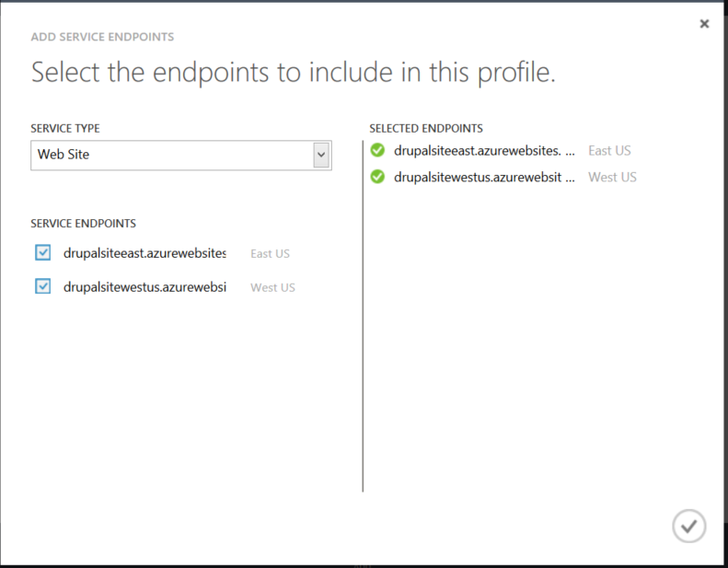This screenshot has height=568, width=728.
Task: Select drupalsiteeast entry under Selected Endpoints
Action: coord(483,150)
